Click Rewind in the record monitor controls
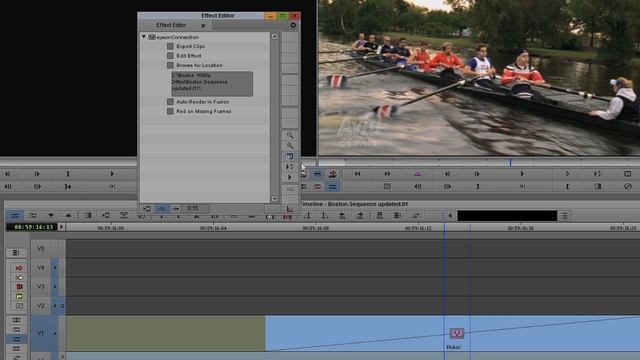Image resolution: width=640 pixels, height=360 pixels. click(357, 174)
